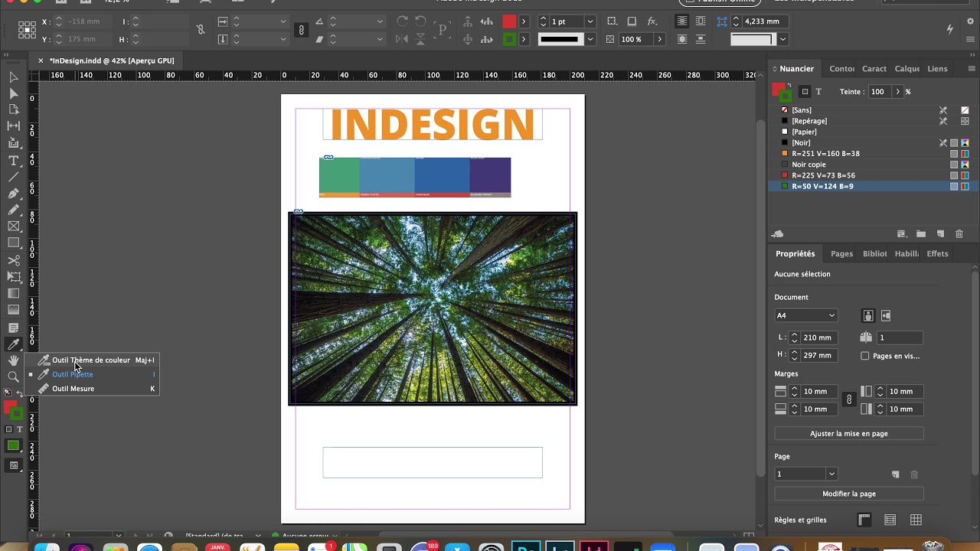Open the stroke weight 1 pt dropdown
Viewport: 980px width, 551px height.
590,21
